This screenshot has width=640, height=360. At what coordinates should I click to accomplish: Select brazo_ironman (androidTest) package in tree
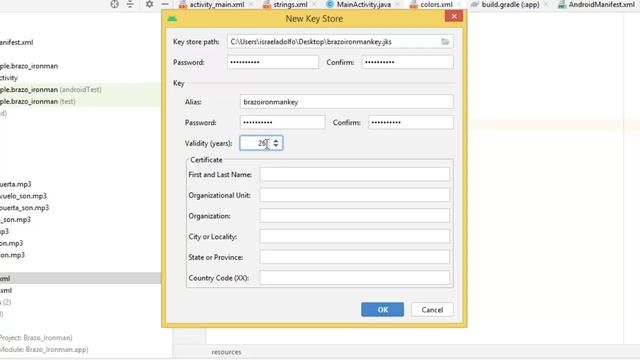pyautogui.click(x=51, y=89)
